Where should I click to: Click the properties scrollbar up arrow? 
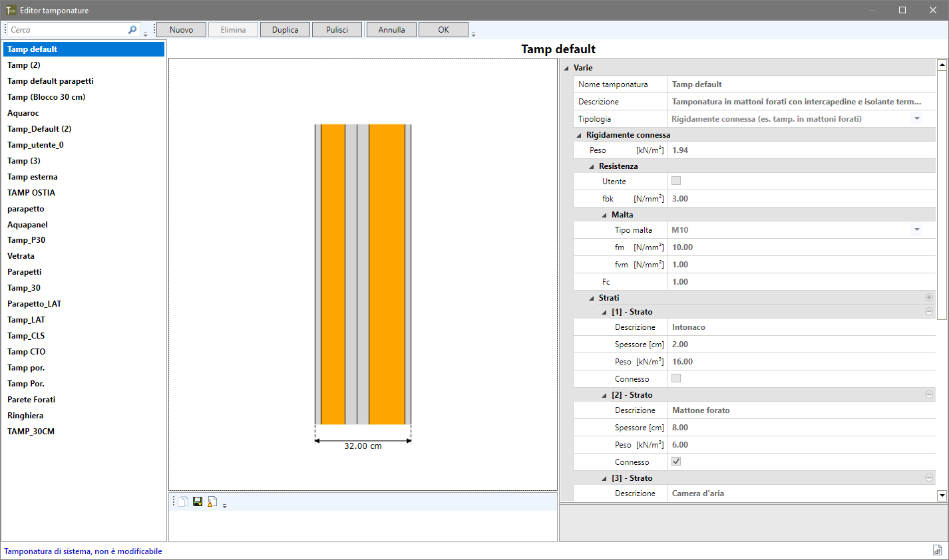tap(942, 65)
